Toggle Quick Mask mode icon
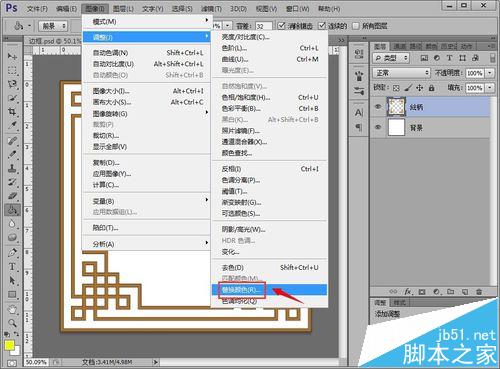Viewport: 500px width, 369px height. 12,364
